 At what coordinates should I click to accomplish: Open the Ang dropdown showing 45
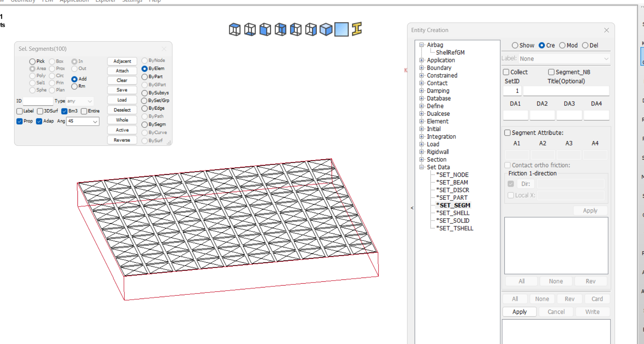[83, 121]
